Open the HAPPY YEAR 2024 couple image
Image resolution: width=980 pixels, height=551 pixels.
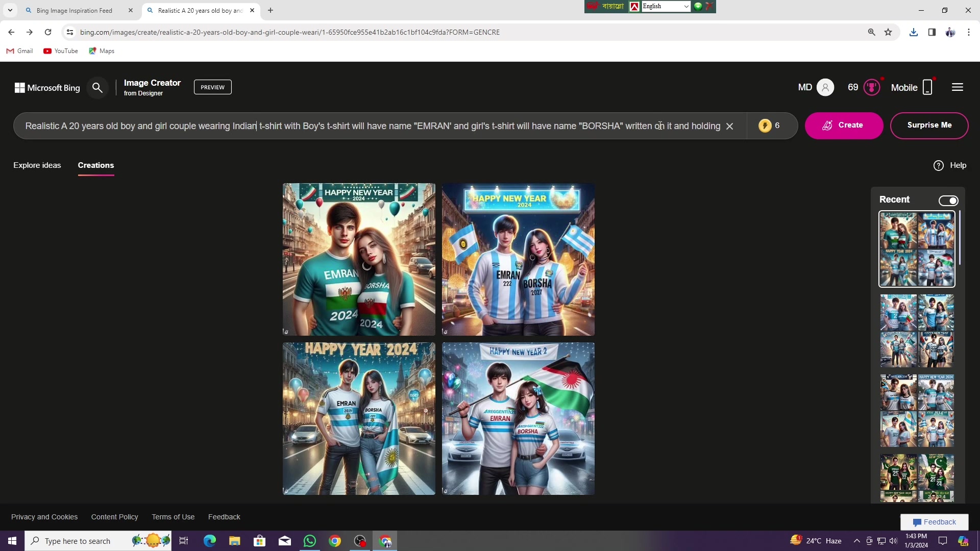coord(359,418)
